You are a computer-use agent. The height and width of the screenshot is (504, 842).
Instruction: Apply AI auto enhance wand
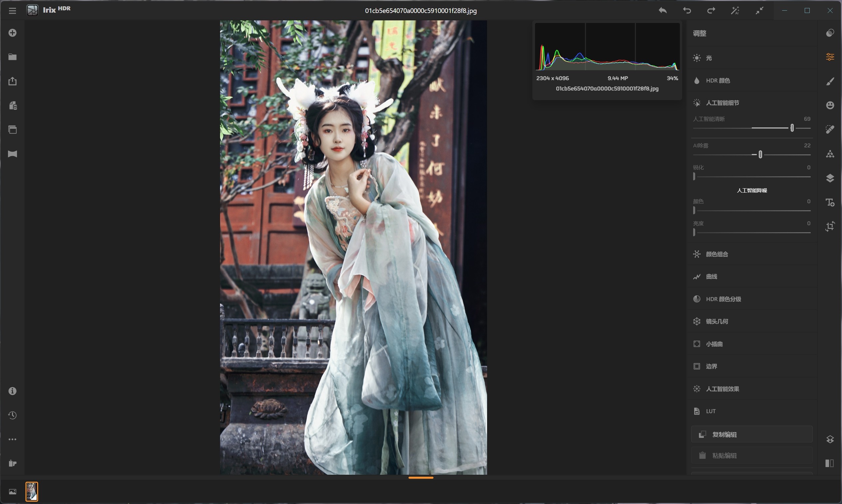click(735, 11)
